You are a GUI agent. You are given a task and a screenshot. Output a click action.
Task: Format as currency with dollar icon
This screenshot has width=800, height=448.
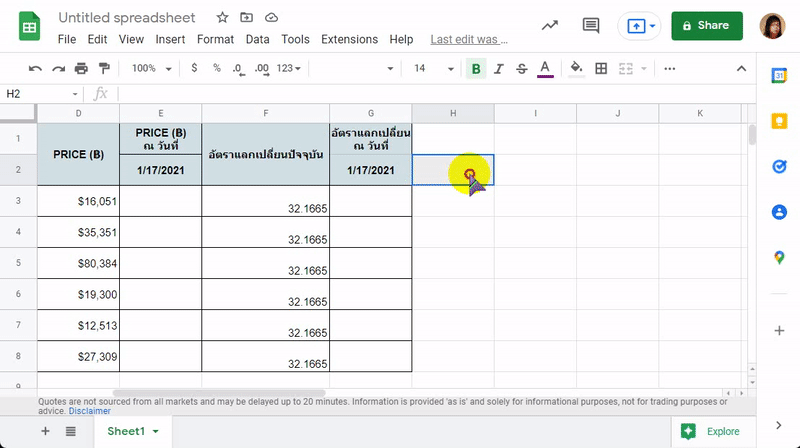(x=194, y=68)
